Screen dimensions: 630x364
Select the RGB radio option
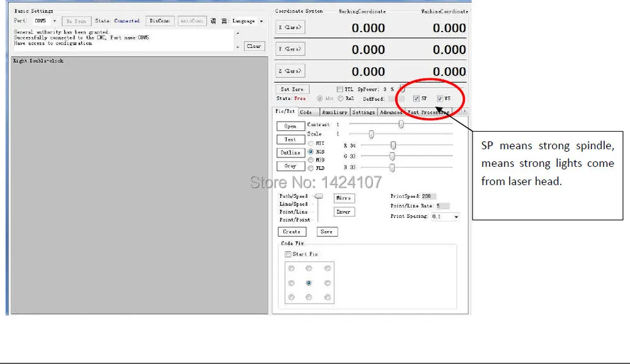[x=311, y=152]
